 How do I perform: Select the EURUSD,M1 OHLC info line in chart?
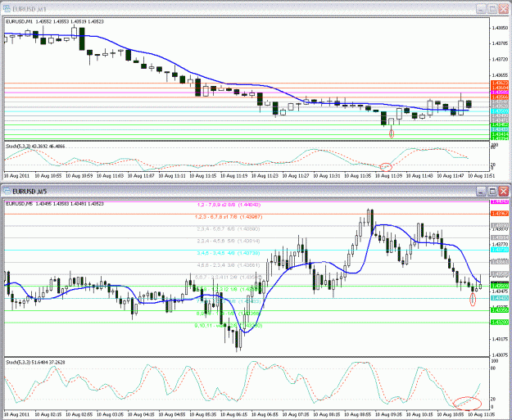[55, 21]
